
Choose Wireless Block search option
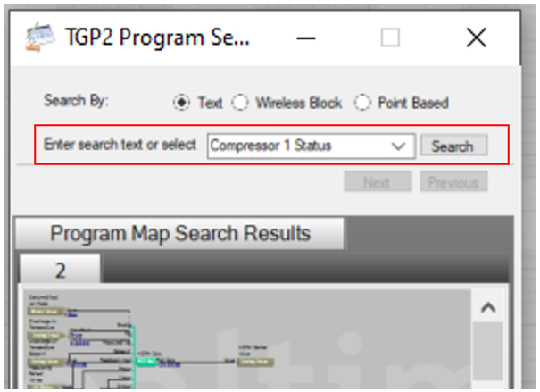240,103
